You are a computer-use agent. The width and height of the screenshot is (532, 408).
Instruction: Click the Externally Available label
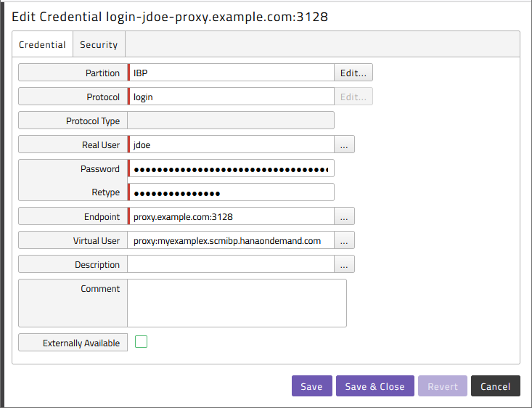[x=81, y=343]
